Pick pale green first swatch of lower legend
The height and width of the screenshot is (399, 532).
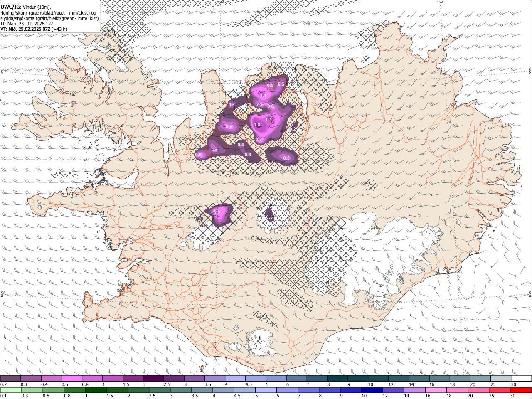10,390
